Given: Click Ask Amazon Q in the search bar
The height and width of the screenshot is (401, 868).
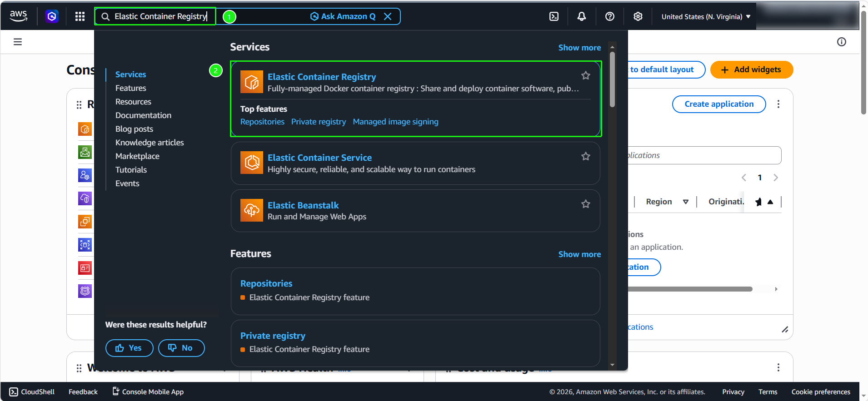Looking at the screenshot, I should [343, 16].
